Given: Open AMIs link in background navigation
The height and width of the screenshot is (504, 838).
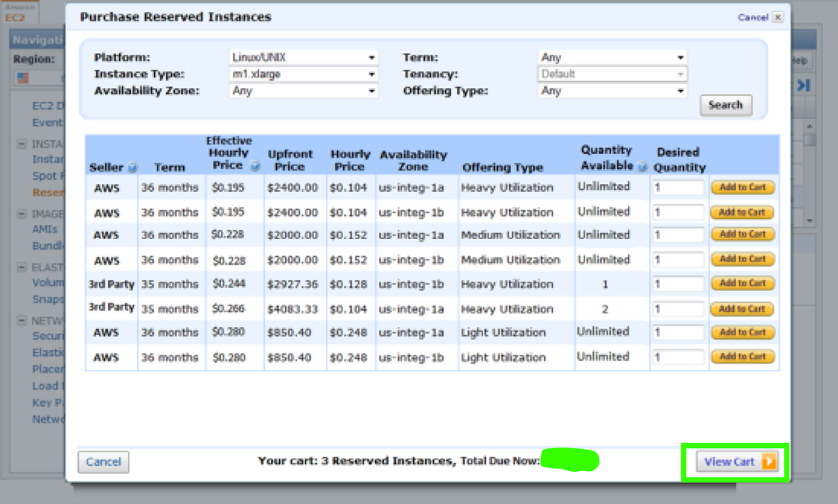Looking at the screenshot, I should click(45, 230).
